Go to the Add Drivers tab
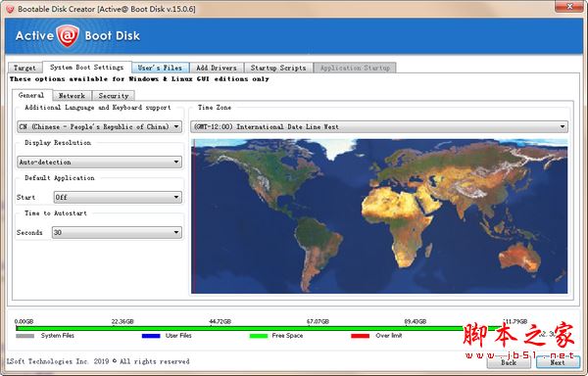This screenshot has height=376, width=588. pos(217,68)
